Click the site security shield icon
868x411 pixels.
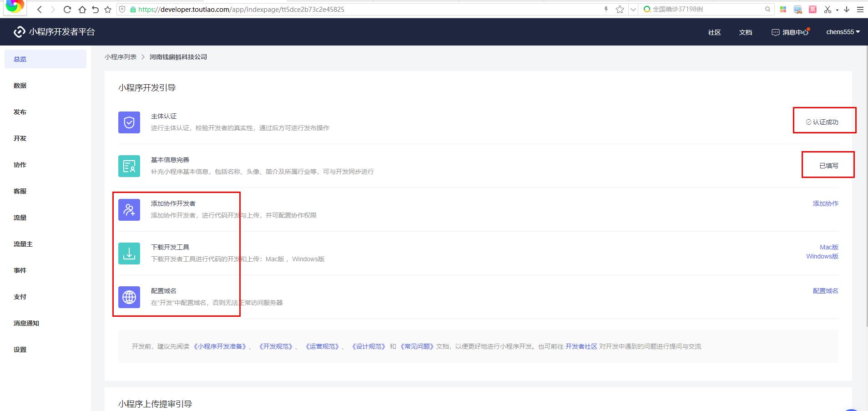pos(122,9)
